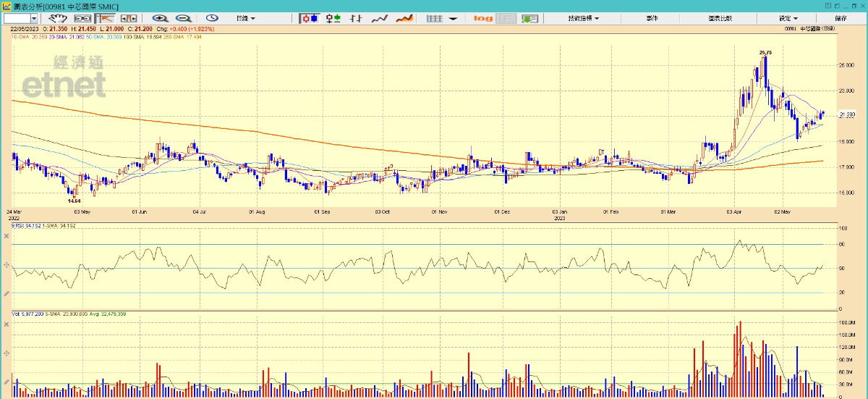The image size is (868, 399).
Task: Open the 日線 period dropdown
Action: pos(245,18)
